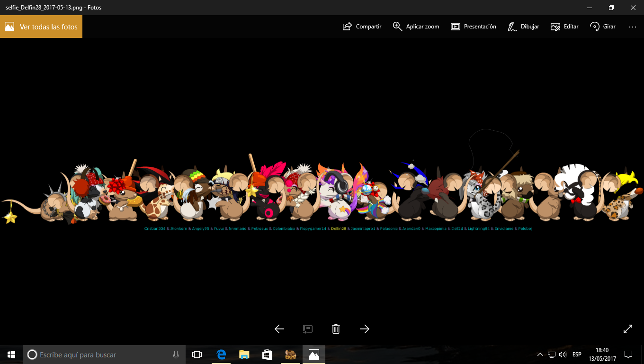Open the cheese game icon in taskbar
The image size is (644, 364).
point(290,355)
